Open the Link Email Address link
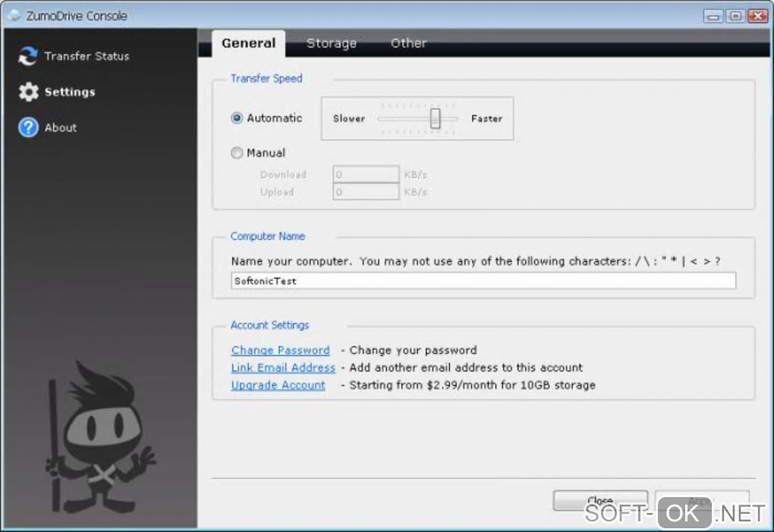 click(283, 367)
